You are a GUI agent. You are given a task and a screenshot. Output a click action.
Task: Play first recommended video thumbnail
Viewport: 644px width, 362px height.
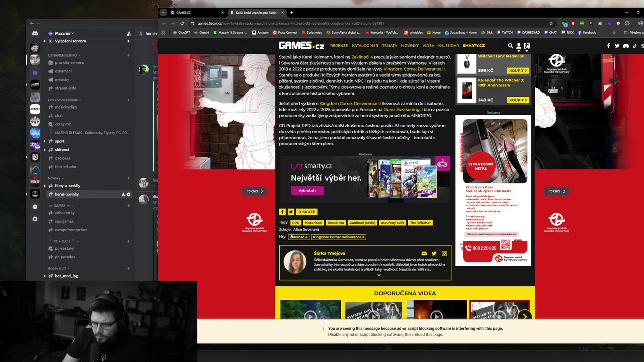[x=310, y=310]
